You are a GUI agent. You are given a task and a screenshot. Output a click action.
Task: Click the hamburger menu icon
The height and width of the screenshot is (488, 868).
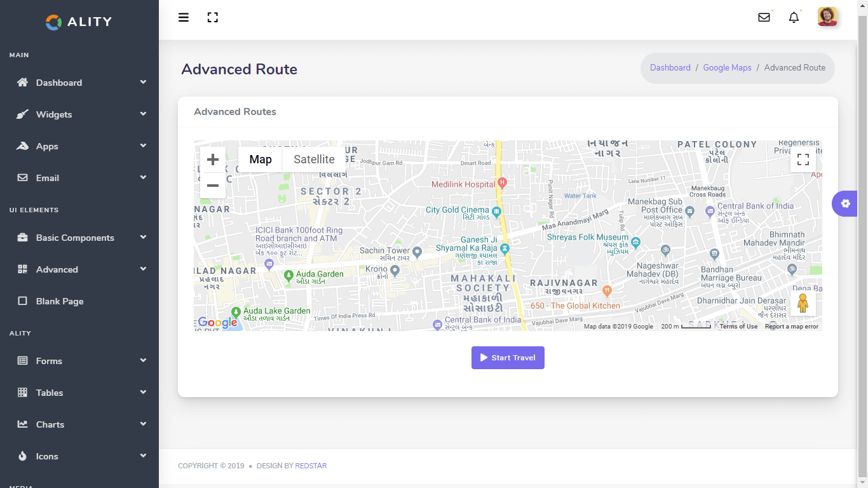(184, 18)
